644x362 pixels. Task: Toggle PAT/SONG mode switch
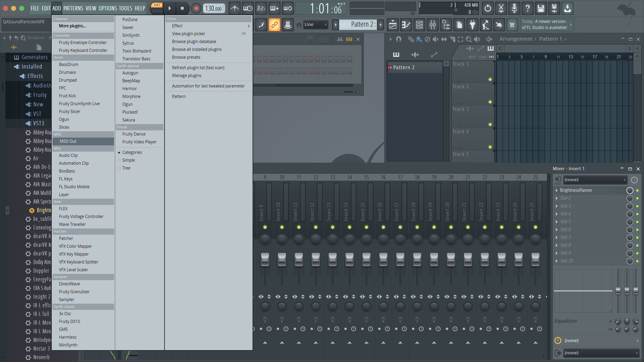(157, 8)
